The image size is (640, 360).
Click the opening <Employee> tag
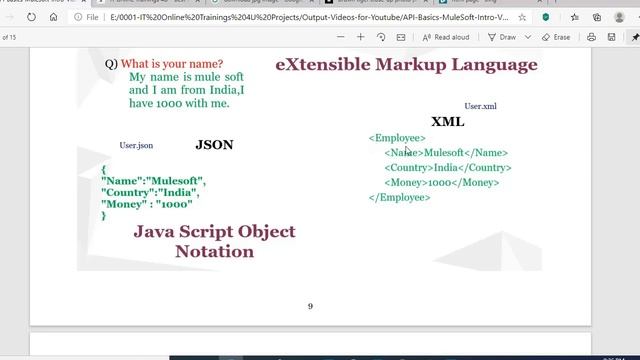pos(397,138)
